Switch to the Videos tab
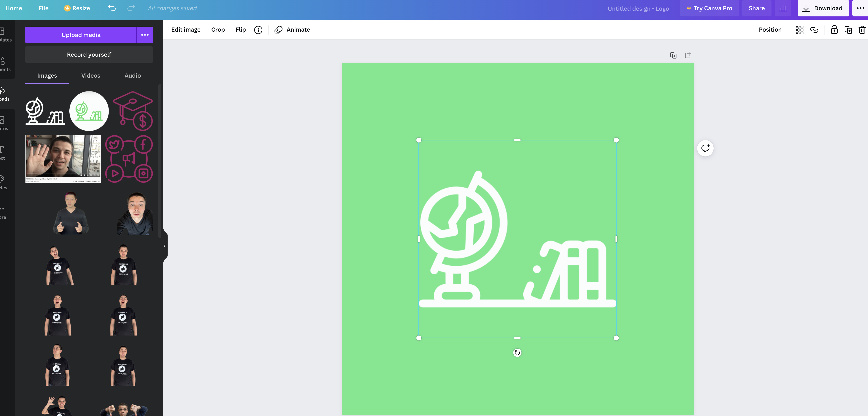Screen dimensions: 868x416 (91, 76)
